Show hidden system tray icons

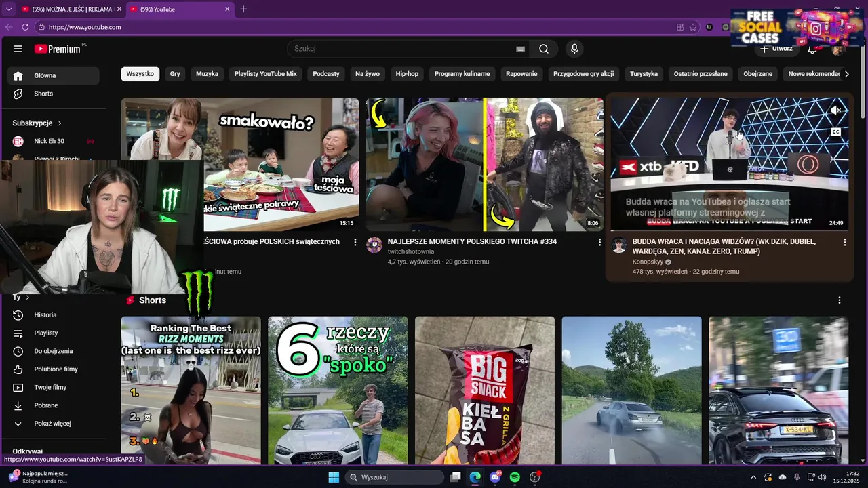pos(753,477)
